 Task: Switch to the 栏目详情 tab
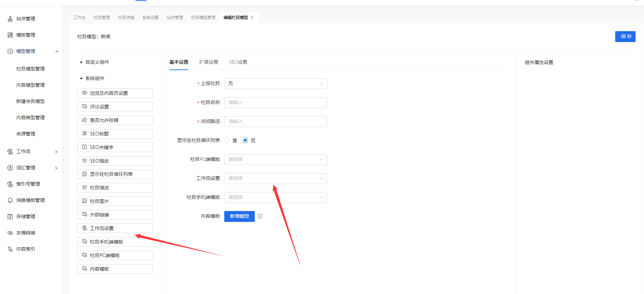(126, 18)
